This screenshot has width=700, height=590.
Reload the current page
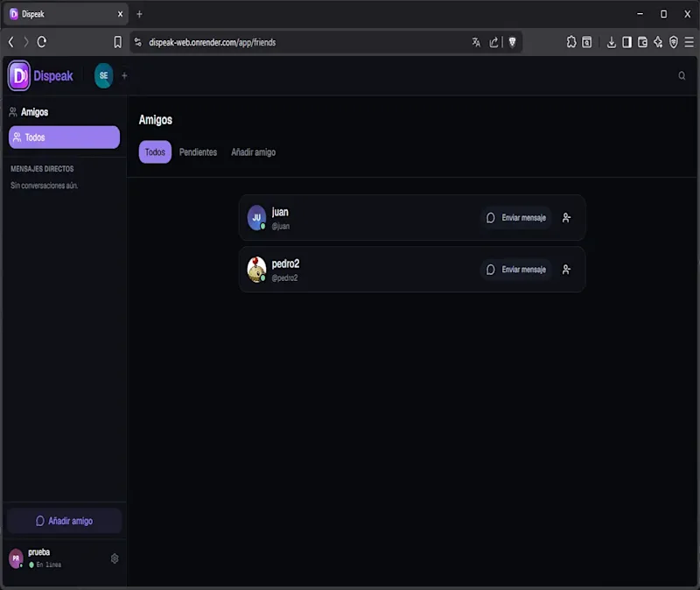tap(41, 42)
